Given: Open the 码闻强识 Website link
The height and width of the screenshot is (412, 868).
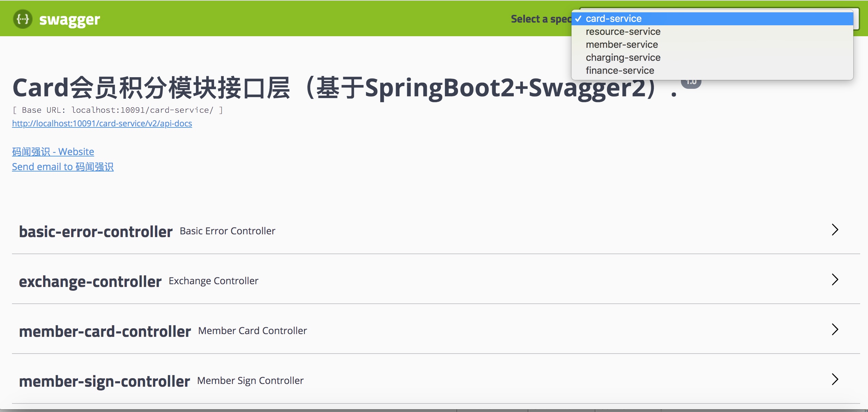Looking at the screenshot, I should [53, 151].
